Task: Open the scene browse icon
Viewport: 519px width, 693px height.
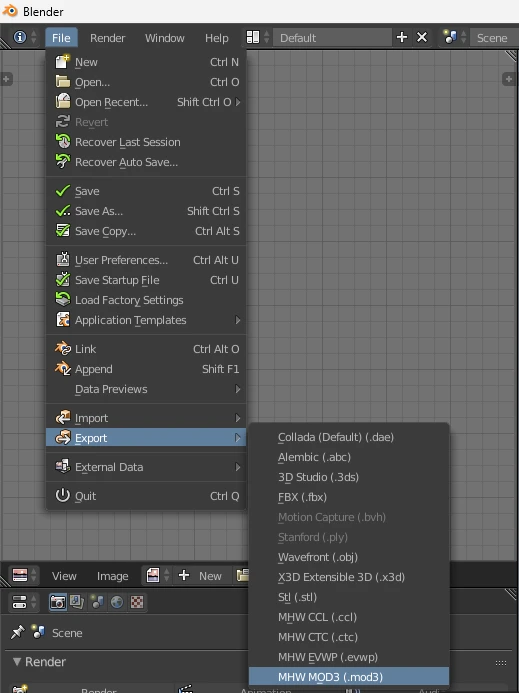Action: click(x=450, y=37)
